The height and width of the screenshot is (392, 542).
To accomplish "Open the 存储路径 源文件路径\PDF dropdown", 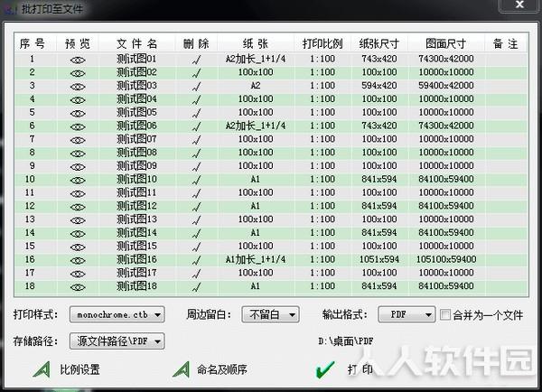I will coord(117,341).
